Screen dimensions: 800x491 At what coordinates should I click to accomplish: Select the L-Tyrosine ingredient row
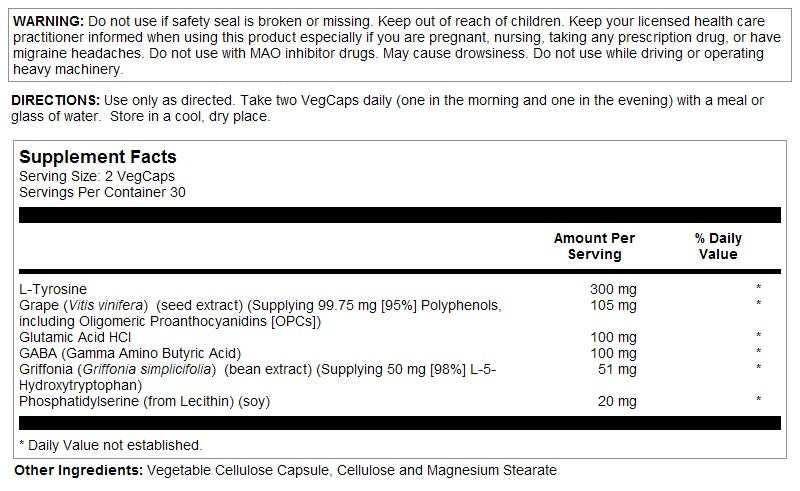pos(51,289)
